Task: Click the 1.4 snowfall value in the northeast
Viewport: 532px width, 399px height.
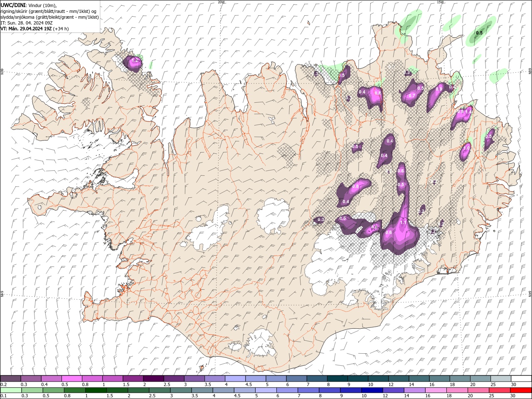Action: point(468,112)
